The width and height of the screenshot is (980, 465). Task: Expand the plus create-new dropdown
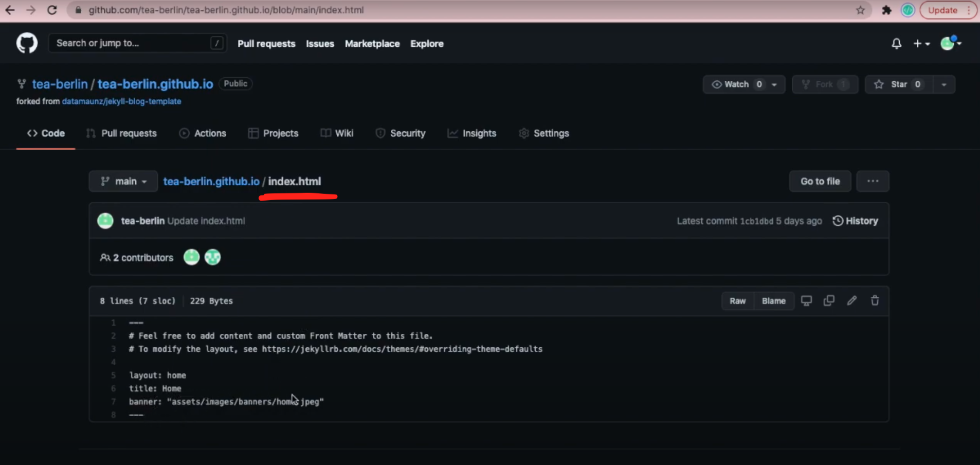(x=921, y=44)
